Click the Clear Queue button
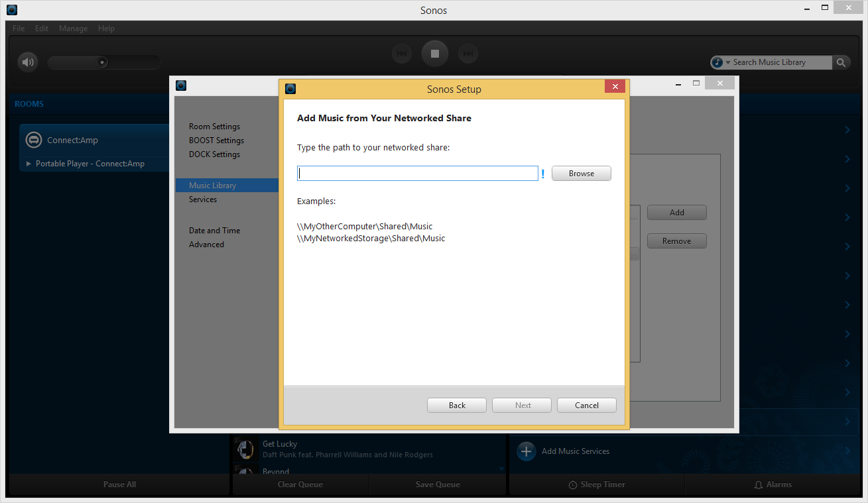 (x=300, y=484)
